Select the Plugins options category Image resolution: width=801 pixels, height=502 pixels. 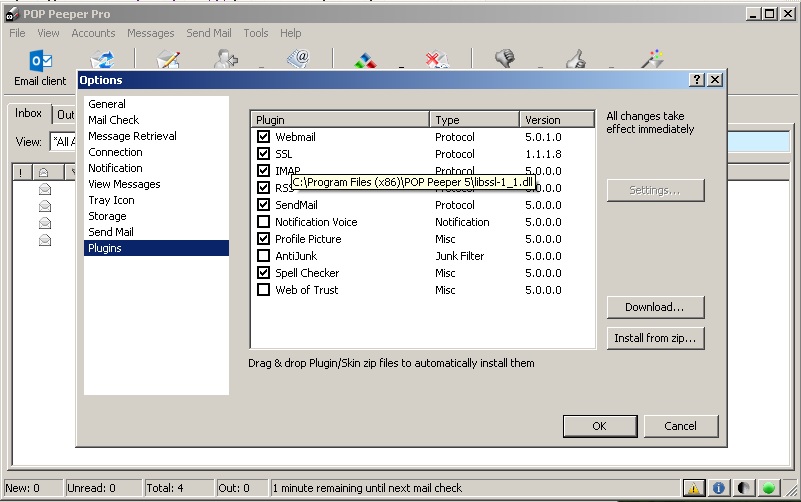156,248
